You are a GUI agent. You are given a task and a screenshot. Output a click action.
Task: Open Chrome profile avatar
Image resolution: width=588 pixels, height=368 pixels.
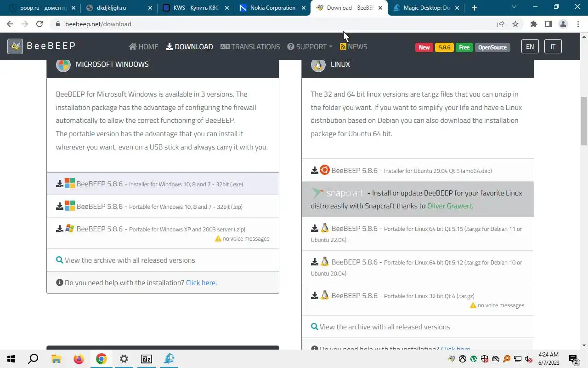coord(563,24)
